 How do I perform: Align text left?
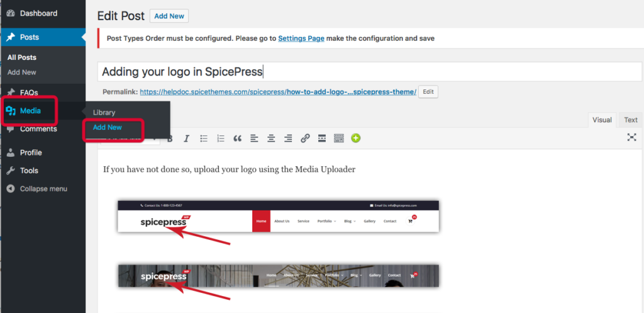(x=254, y=139)
